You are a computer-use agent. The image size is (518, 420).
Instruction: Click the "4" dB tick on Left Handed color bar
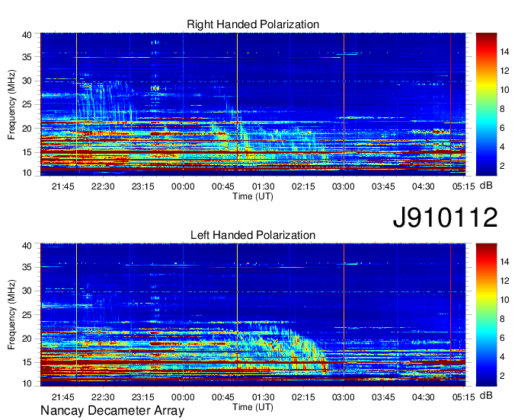point(502,358)
